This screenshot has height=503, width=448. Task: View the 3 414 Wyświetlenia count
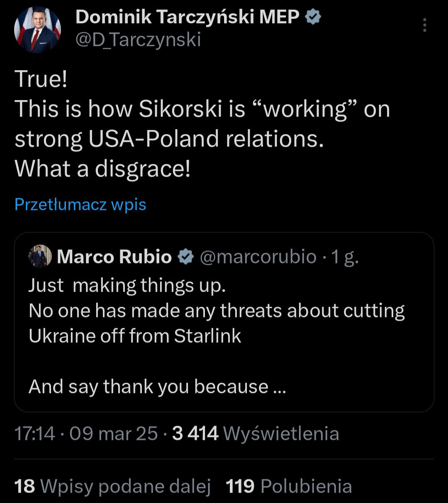(x=256, y=434)
